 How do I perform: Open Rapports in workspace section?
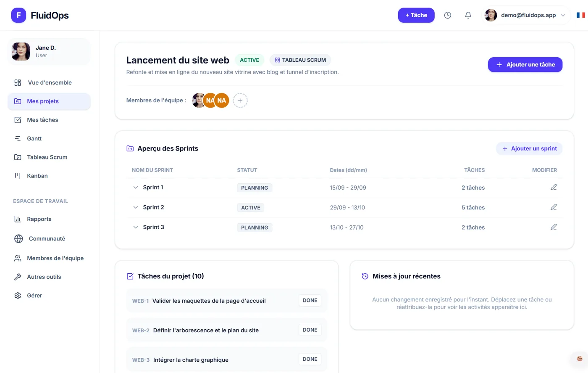[x=49, y=219]
